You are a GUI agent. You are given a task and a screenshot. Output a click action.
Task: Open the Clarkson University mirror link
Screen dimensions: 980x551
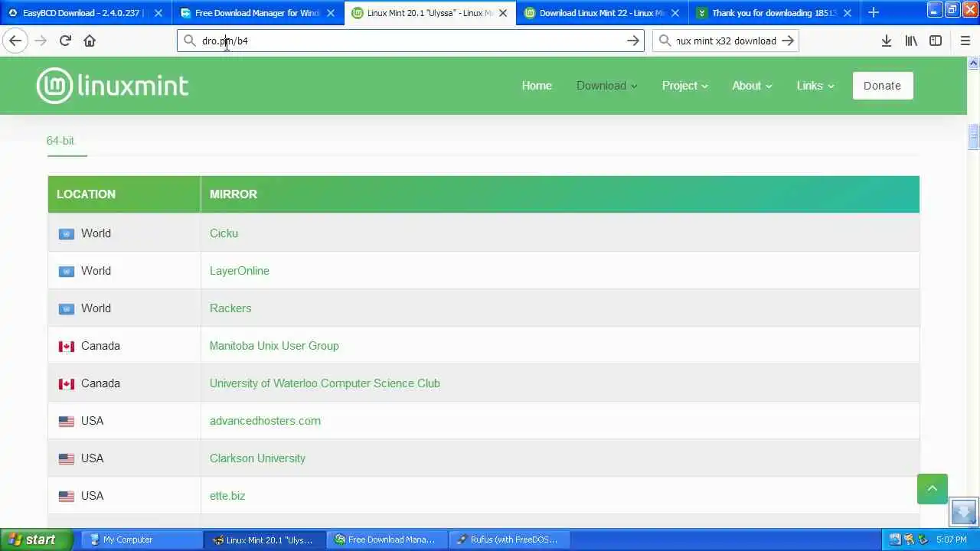257,458
